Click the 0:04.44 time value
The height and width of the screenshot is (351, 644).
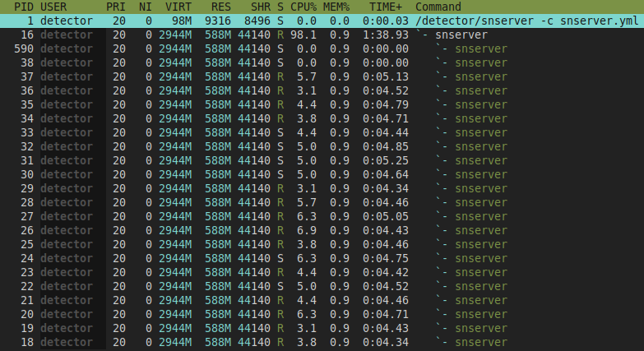[385, 132]
